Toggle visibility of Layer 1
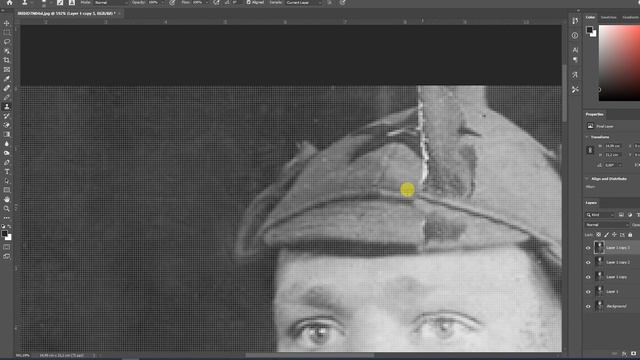The width and height of the screenshot is (640, 360). [x=588, y=292]
